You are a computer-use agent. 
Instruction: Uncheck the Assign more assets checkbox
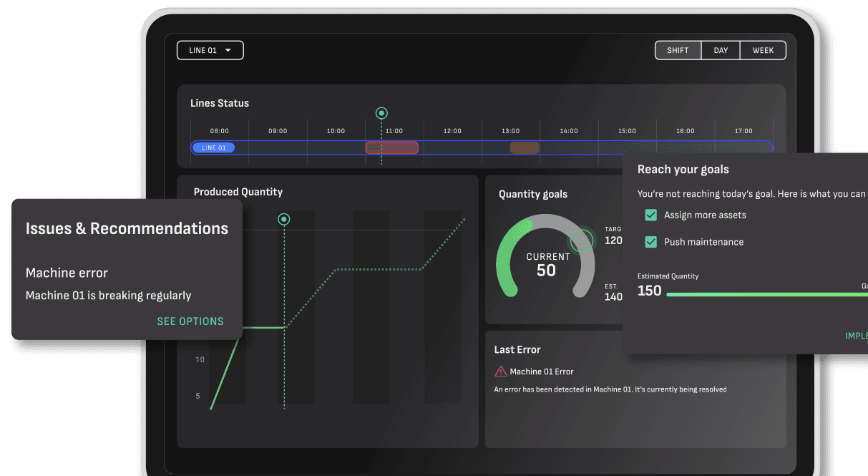(650, 214)
